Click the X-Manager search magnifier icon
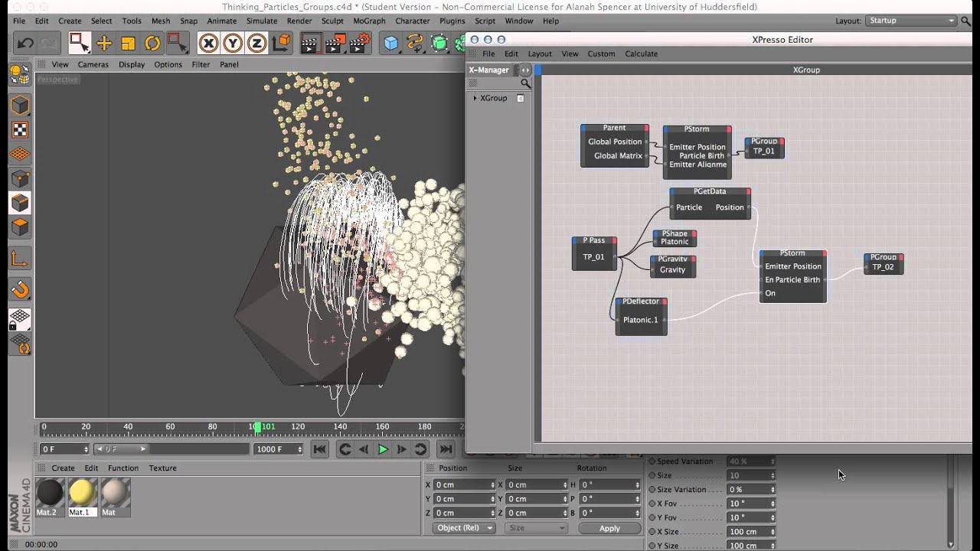 [525, 83]
